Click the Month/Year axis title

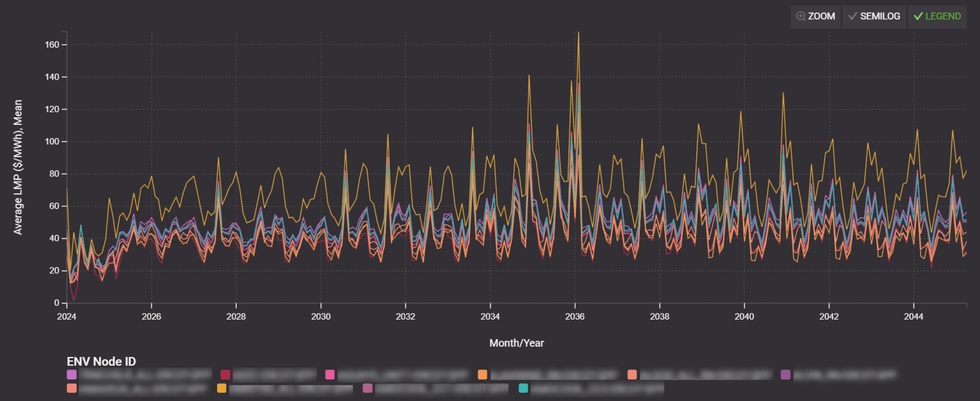pyautogui.click(x=516, y=343)
